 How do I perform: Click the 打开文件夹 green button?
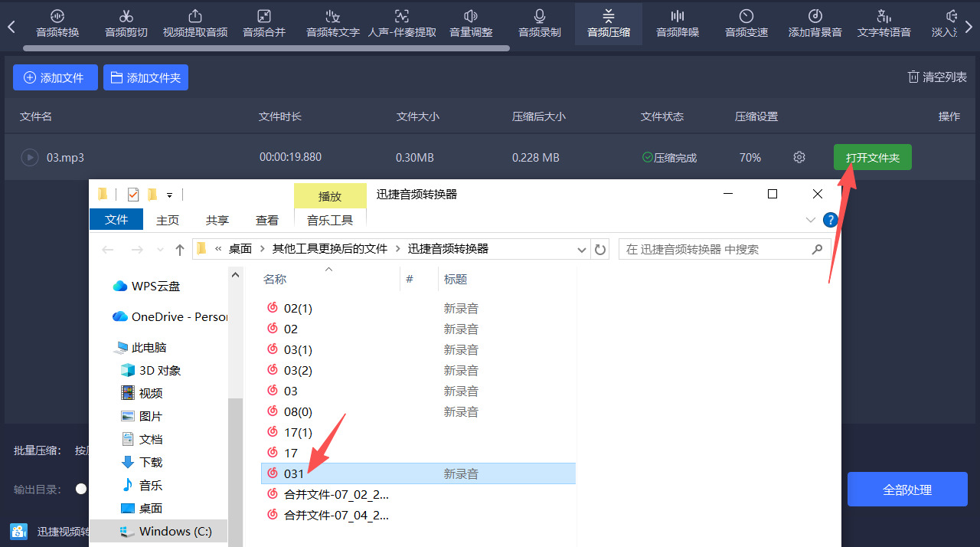pyautogui.click(x=872, y=157)
